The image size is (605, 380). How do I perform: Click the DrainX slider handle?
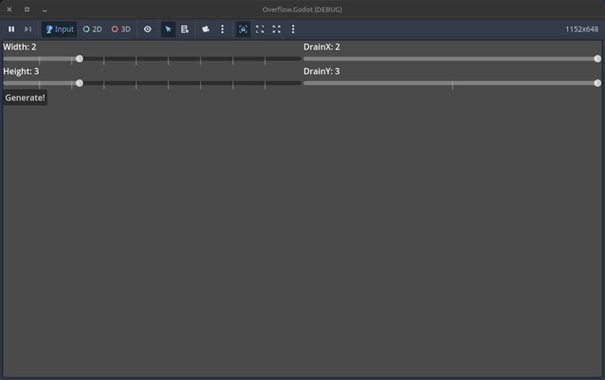pyautogui.click(x=597, y=59)
